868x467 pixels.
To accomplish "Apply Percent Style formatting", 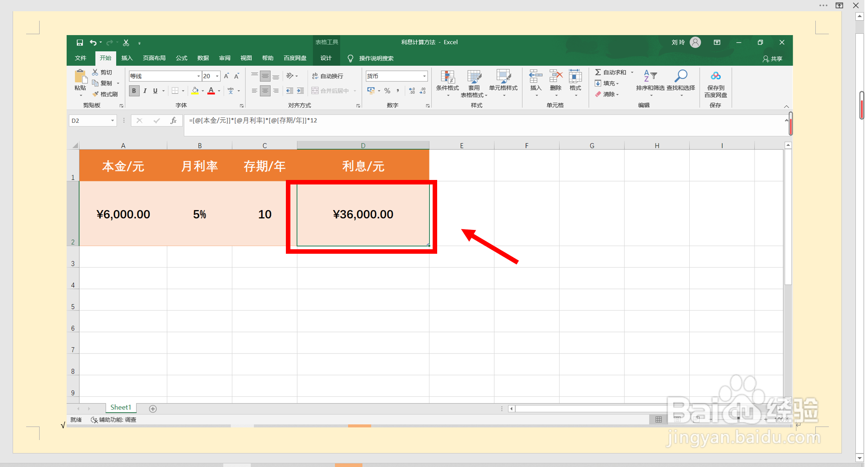I will pyautogui.click(x=387, y=90).
